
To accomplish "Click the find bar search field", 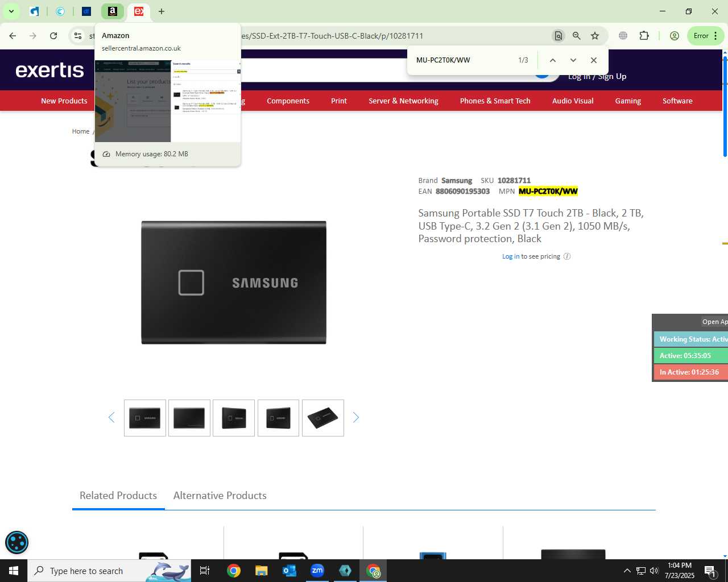I will point(464,60).
